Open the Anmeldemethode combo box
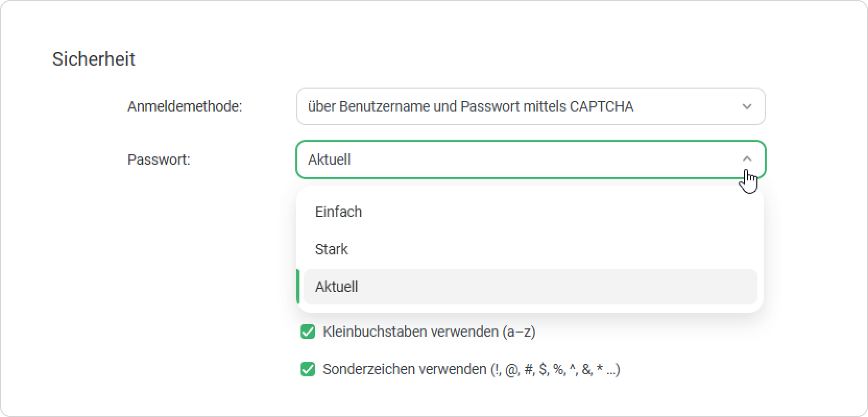This screenshot has width=868, height=417. 531,106
